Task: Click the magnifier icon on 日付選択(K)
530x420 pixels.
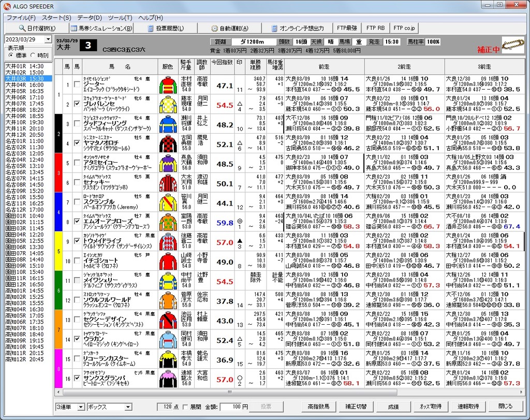Action: tap(22, 28)
